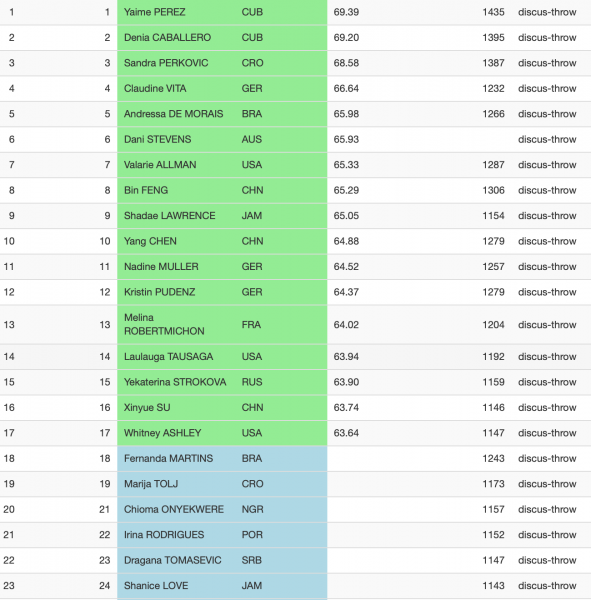Click discus-throw label in Kristin PUDENZ row
Screen dimensions: 591x600
click(x=547, y=292)
